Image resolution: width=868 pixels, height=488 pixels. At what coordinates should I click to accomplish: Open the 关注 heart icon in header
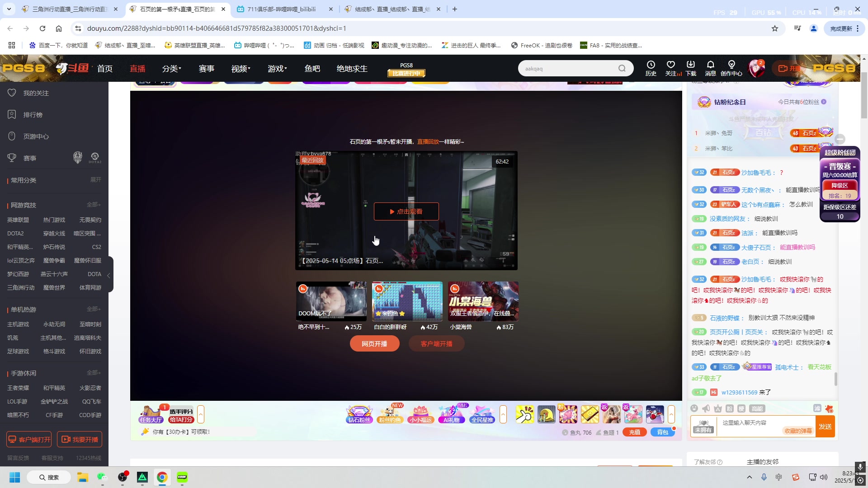[x=671, y=68]
